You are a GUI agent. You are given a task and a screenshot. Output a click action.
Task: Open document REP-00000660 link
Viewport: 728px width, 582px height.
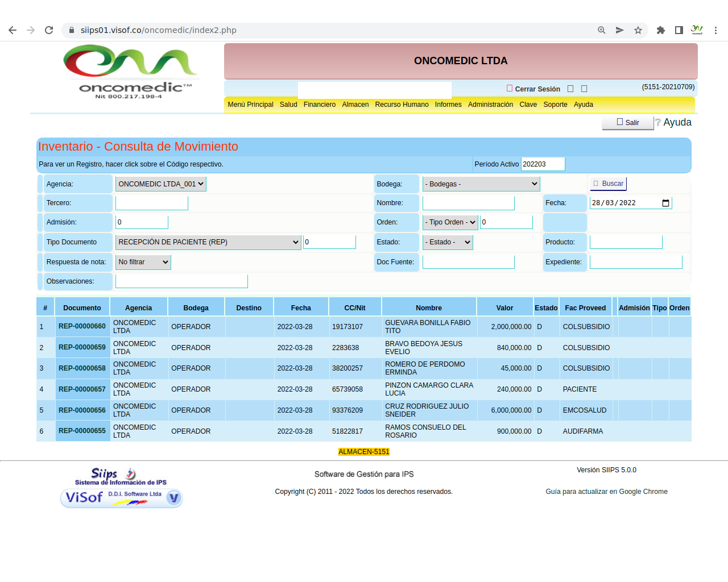[x=82, y=327]
